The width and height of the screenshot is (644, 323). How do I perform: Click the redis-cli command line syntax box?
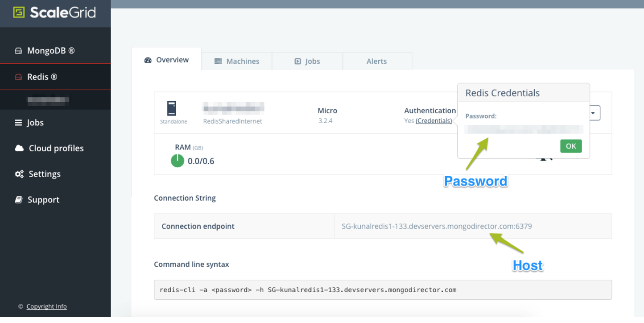[x=383, y=290]
